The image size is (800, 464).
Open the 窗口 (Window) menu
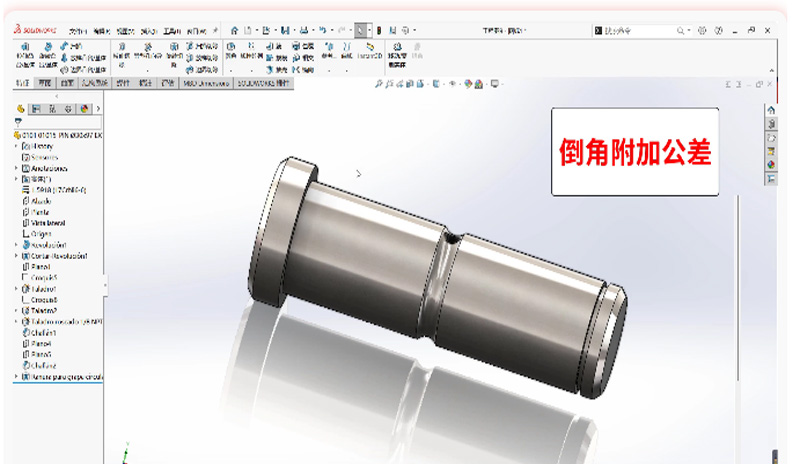click(x=196, y=31)
